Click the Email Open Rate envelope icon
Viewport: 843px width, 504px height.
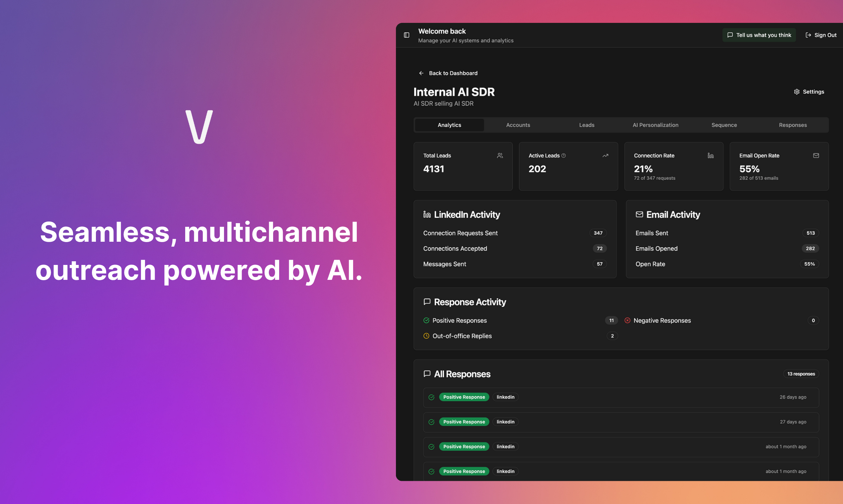(x=816, y=156)
